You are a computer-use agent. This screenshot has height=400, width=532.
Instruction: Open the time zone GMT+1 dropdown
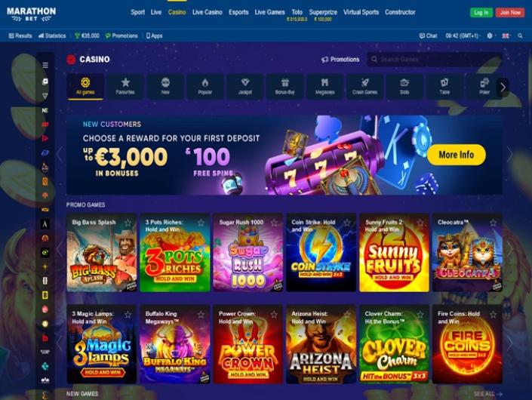coord(462,35)
